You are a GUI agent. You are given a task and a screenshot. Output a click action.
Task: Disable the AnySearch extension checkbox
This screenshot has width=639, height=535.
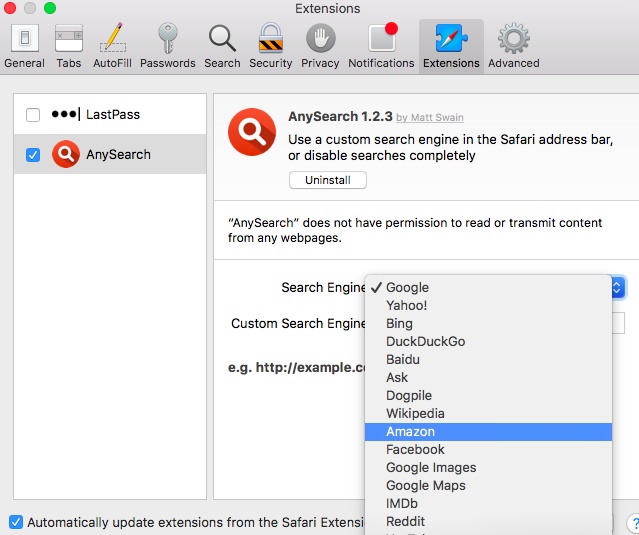[x=33, y=155]
